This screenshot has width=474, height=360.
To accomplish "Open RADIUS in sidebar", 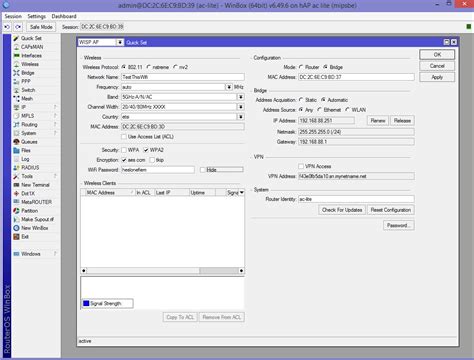I will tap(30, 168).
